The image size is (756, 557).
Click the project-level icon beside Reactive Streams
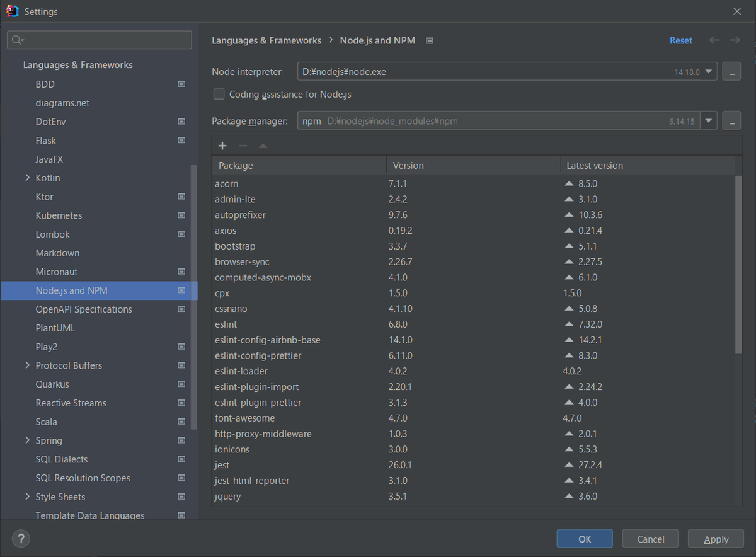coord(181,403)
